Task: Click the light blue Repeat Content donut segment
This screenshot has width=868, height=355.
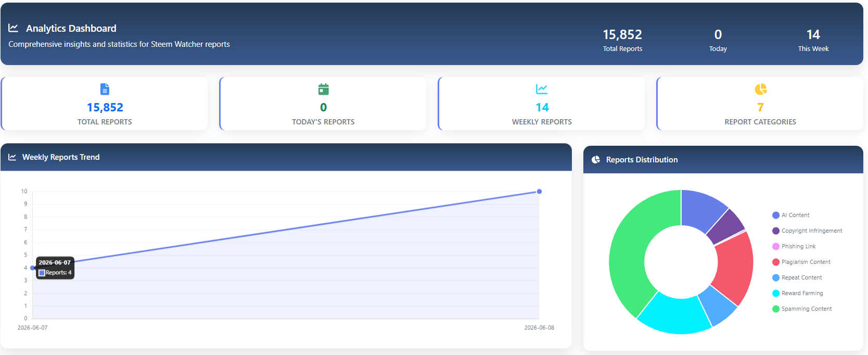Action: [719, 306]
